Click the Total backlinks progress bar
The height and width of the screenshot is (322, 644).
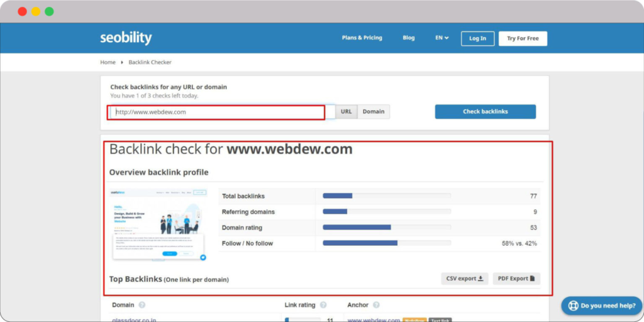point(387,196)
